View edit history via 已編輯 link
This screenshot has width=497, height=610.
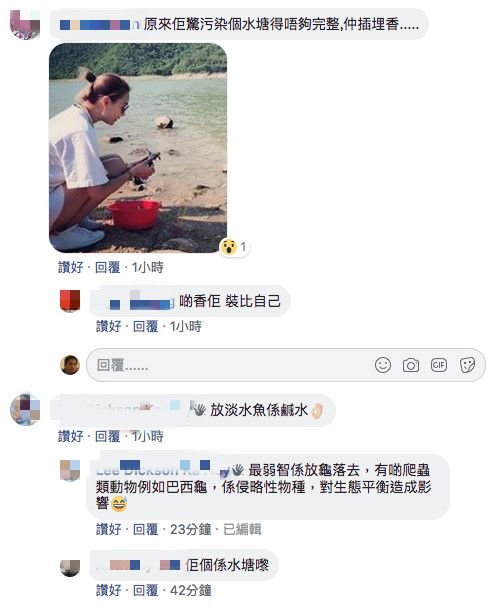tap(242, 529)
